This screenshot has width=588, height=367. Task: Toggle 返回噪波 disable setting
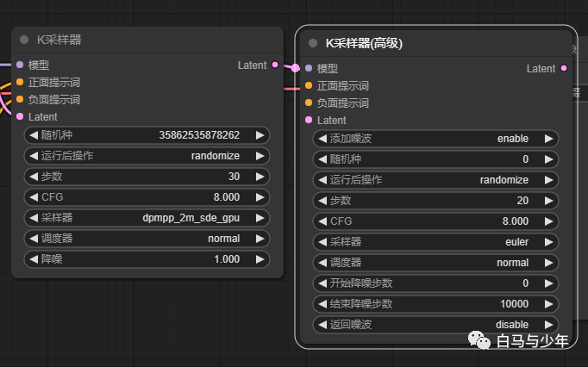click(435, 325)
